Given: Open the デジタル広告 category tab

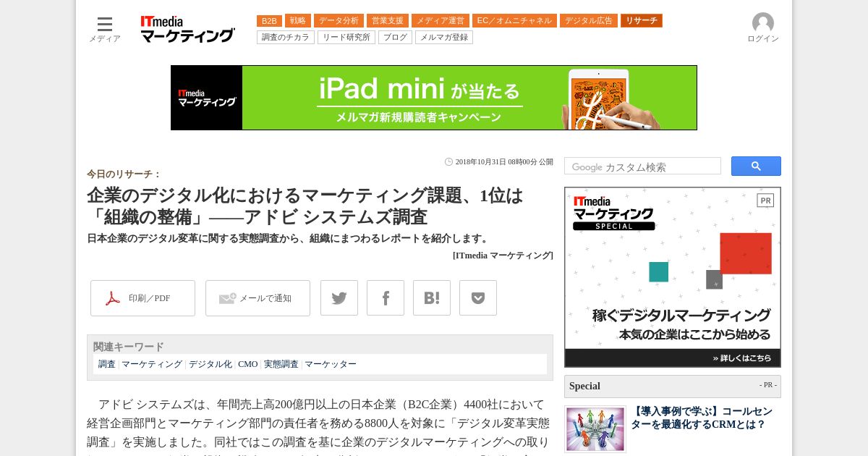Looking at the screenshot, I should pos(589,21).
